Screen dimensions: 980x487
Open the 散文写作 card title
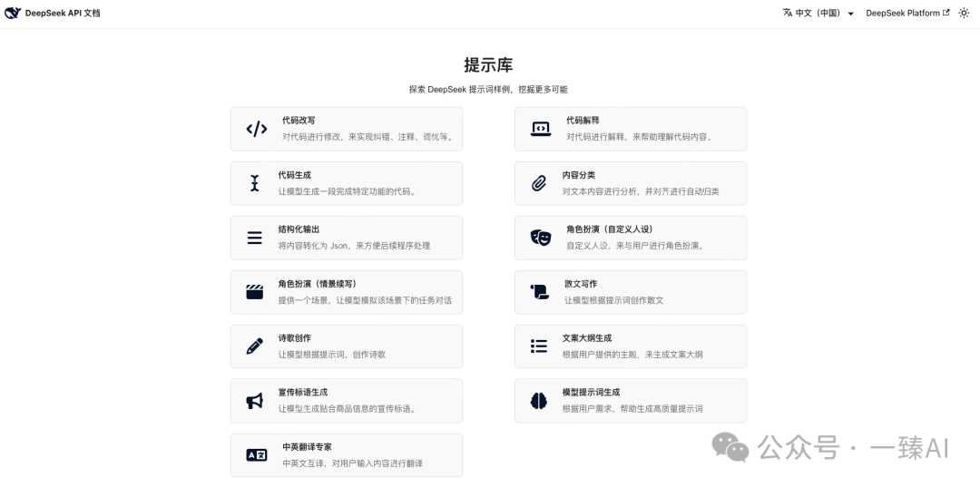[581, 284]
